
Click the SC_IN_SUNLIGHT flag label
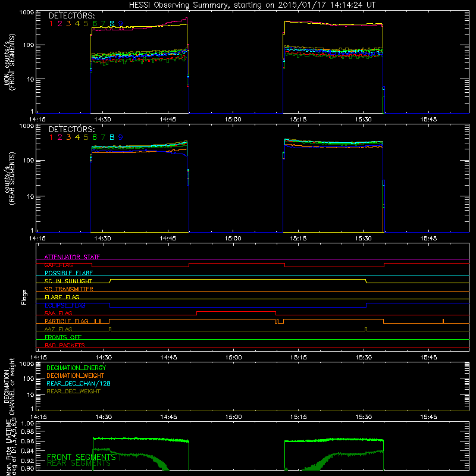(68, 281)
